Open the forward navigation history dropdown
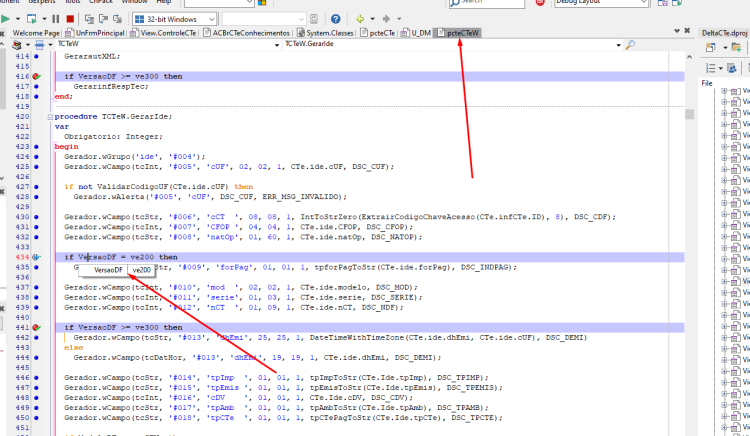Screen dimensions: 750x436 399,19
